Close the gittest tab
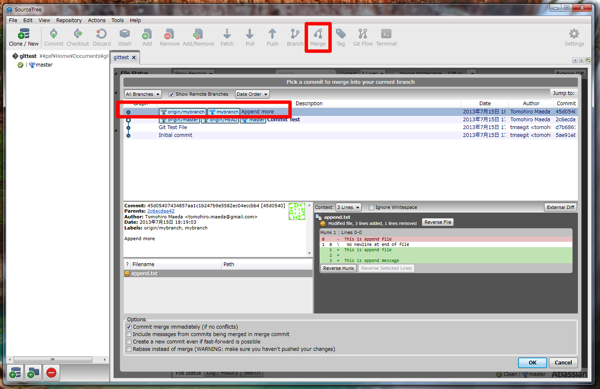The height and width of the screenshot is (389, 600). point(134,57)
